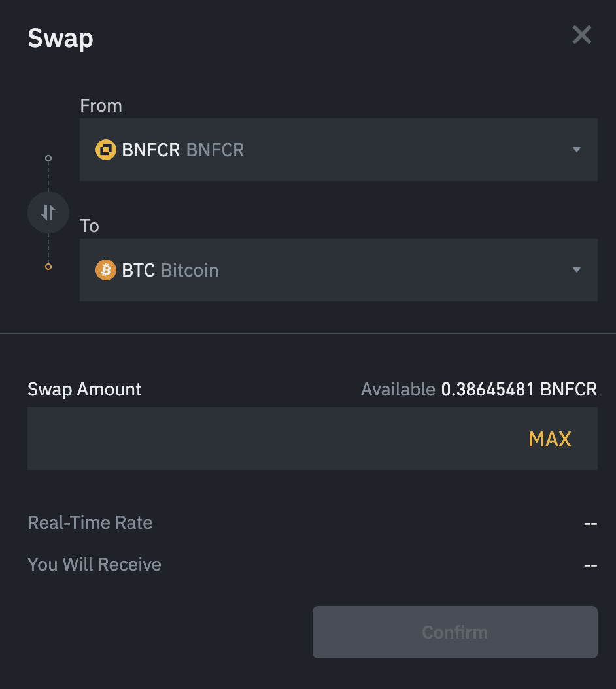Click the reverse-currencies arrow button
The height and width of the screenshot is (689, 616).
[x=48, y=212]
